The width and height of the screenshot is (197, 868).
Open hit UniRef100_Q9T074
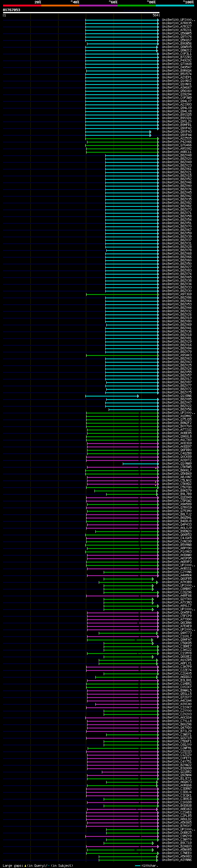click(x=176, y=37)
